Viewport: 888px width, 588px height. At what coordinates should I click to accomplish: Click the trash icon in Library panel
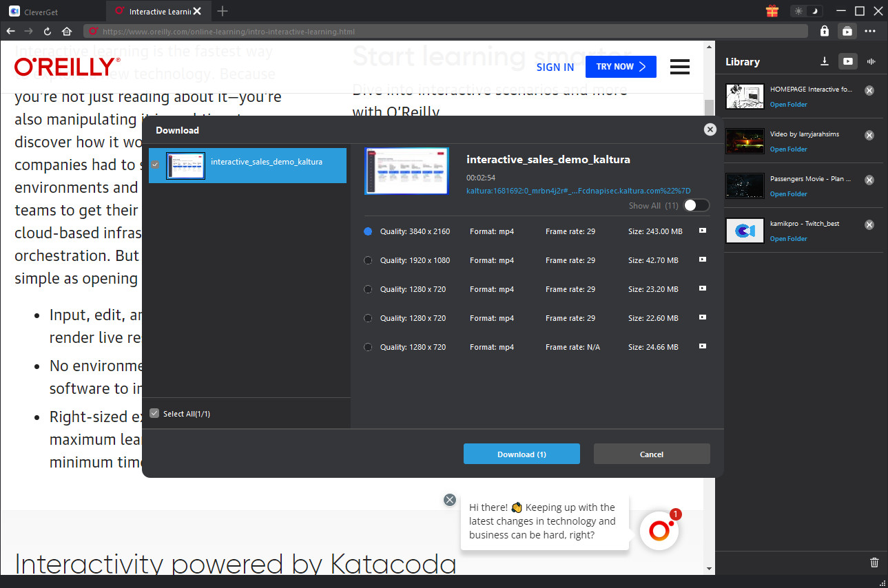874,562
